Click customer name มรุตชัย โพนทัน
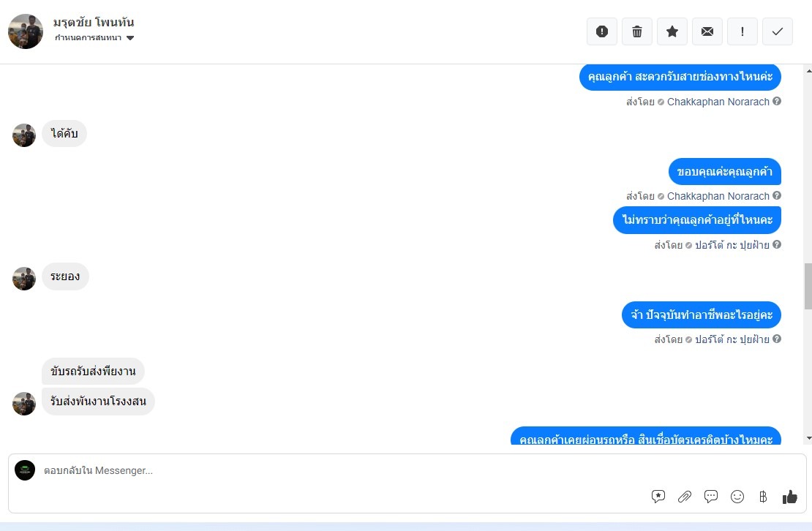Screen dimensions: 812x531 [94, 22]
